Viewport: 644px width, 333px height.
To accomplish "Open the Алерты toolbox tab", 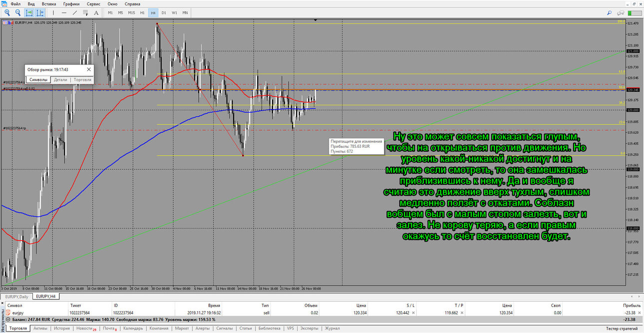I will 202,329.
